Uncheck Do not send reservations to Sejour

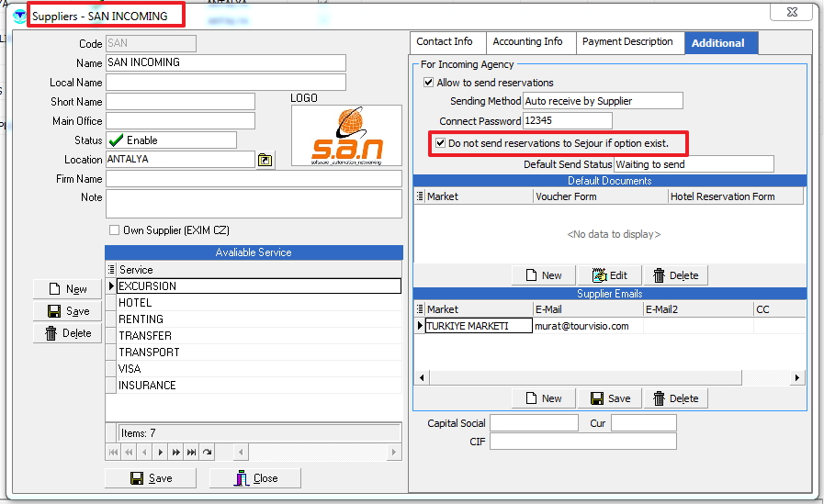[x=441, y=144]
